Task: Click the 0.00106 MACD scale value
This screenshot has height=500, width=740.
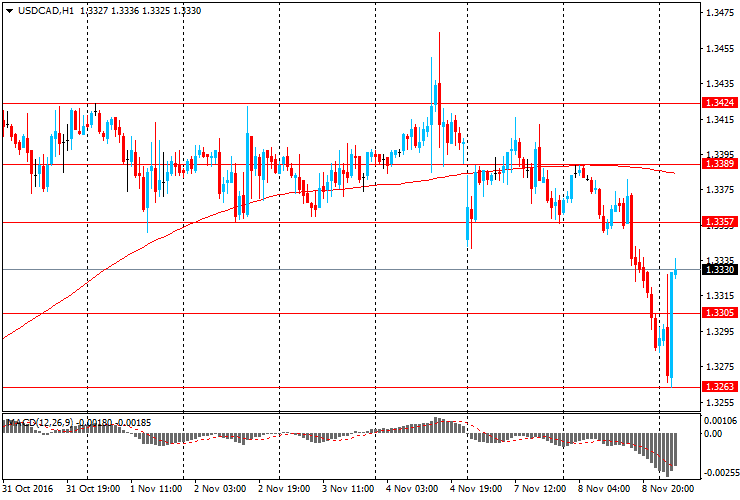Action: [720, 420]
